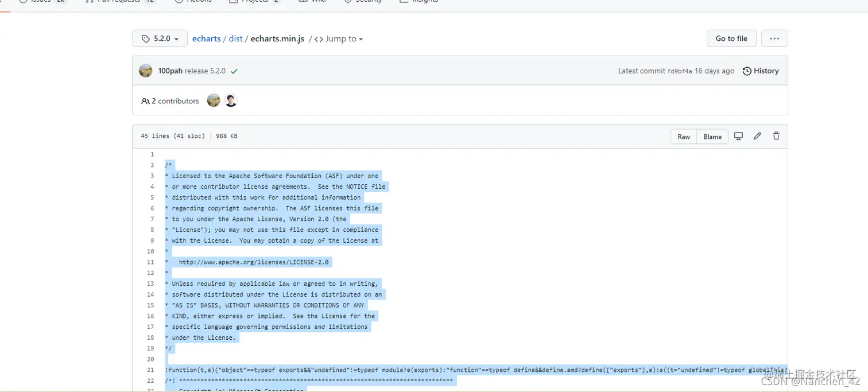Open the latest commit fd9bf4a hash
The height and width of the screenshot is (392, 868).
680,71
